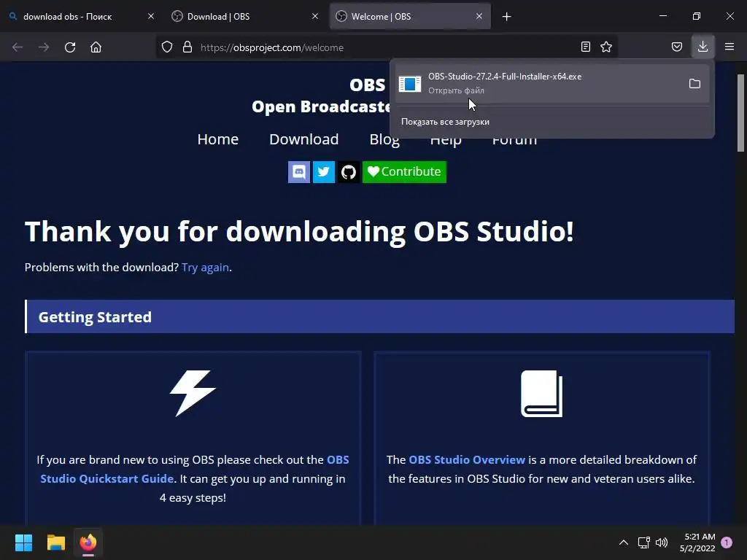Viewport: 747px width, 560px height.
Task: Open the taskbar clock and date
Action: [697, 542]
